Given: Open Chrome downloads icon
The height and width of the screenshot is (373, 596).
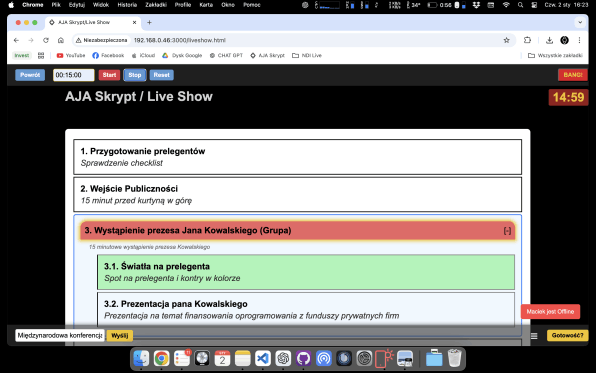Looking at the screenshot, I should pyautogui.click(x=549, y=40).
